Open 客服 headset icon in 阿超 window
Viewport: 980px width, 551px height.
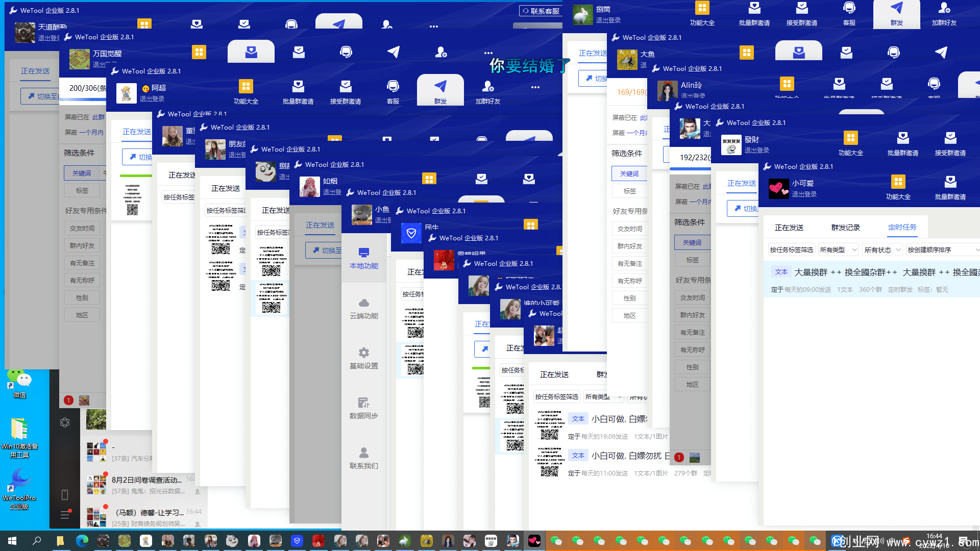pyautogui.click(x=393, y=92)
